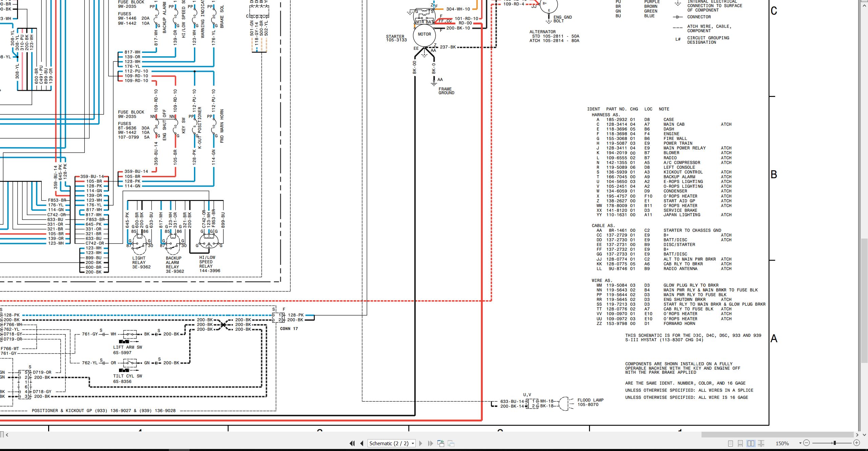Image resolution: width=868 pixels, height=451 pixels.
Task: Click the FLOOD LAMP 105-8070 label
Action: click(590, 402)
